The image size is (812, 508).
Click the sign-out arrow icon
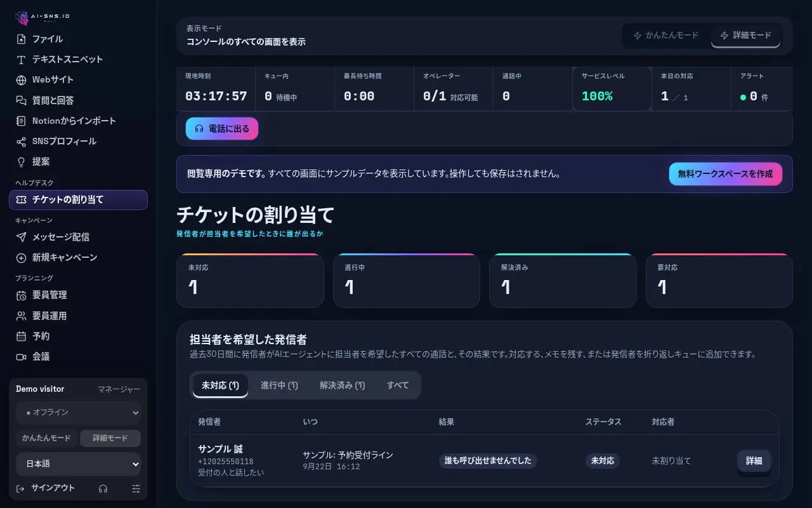pos(20,488)
